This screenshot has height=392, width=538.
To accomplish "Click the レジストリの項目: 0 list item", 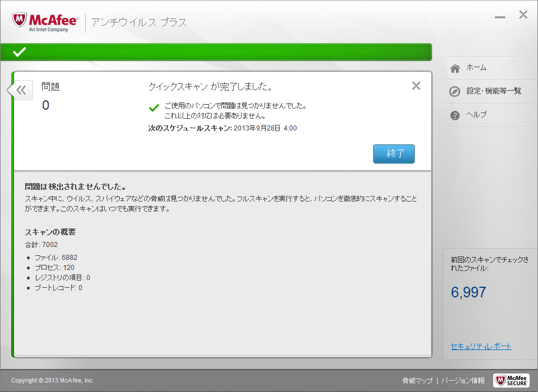I will (62, 277).
